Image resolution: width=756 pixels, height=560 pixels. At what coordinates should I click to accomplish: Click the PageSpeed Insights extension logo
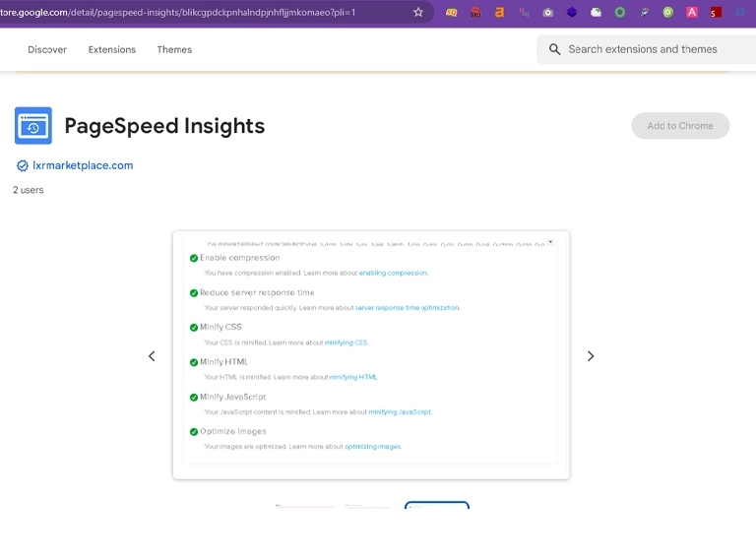click(x=33, y=126)
